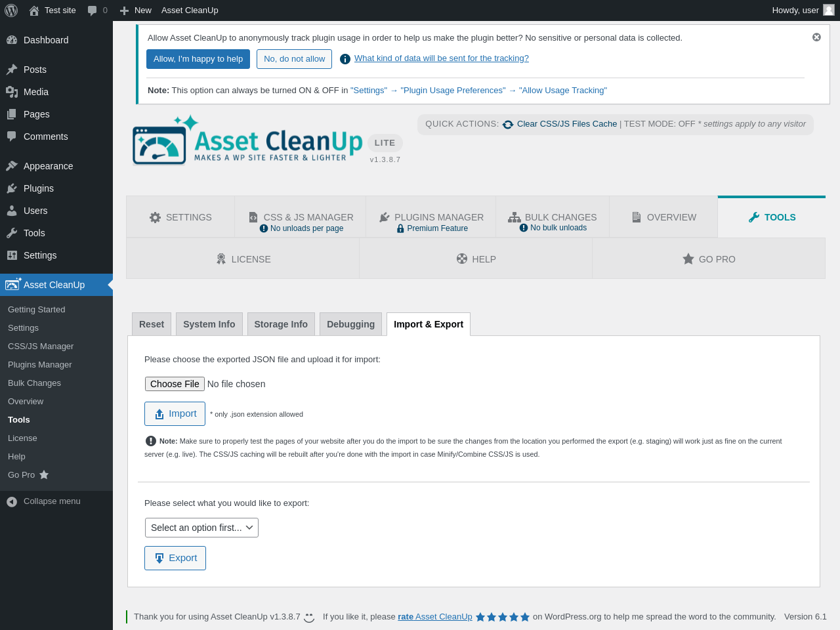Open the Getting Started submenu item
Viewport: 840px width, 630px height.
tap(37, 310)
